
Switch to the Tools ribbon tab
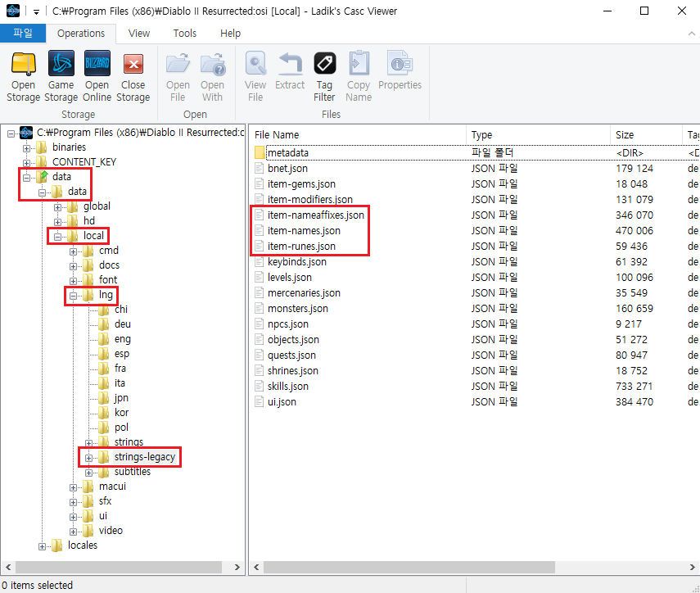[185, 34]
